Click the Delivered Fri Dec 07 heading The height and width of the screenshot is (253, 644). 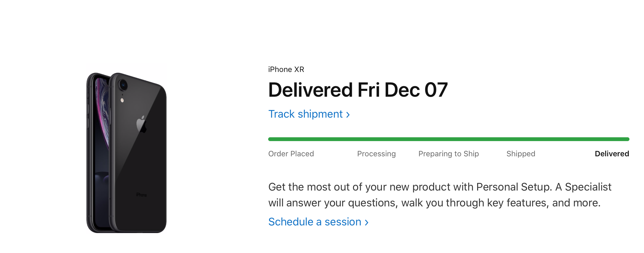(x=358, y=90)
